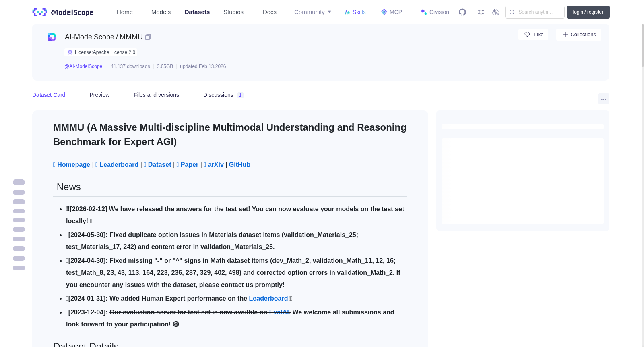This screenshot has height=347, width=644.
Task: Open the Paper link
Action: tap(188, 164)
